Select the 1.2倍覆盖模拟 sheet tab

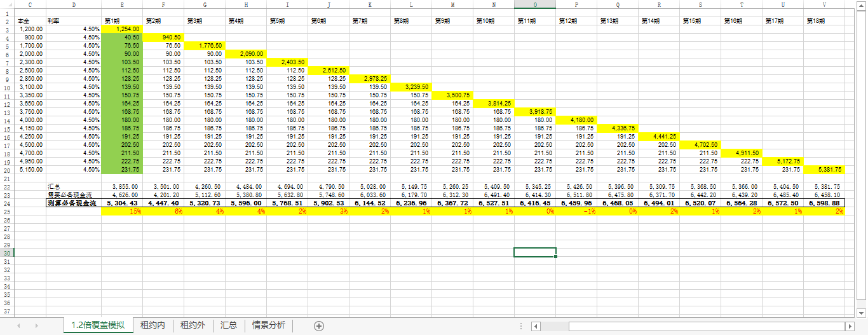(98, 325)
